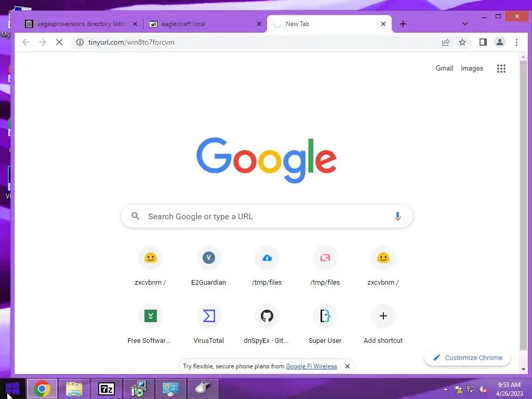Image resolution: width=532 pixels, height=399 pixels.
Task: Open the Chrome three-dot menu
Action: tap(516, 42)
